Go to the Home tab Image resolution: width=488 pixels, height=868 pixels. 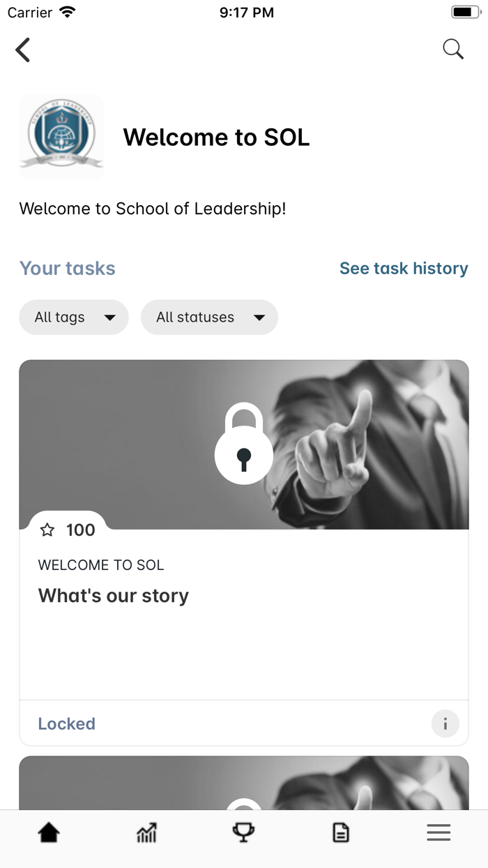(x=49, y=832)
